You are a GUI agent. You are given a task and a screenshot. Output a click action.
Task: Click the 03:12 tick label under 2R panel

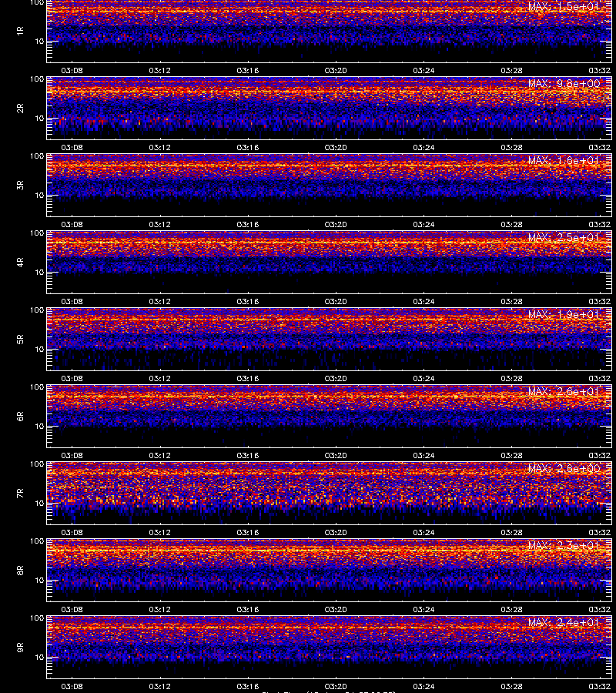pyautogui.click(x=159, y=147)
